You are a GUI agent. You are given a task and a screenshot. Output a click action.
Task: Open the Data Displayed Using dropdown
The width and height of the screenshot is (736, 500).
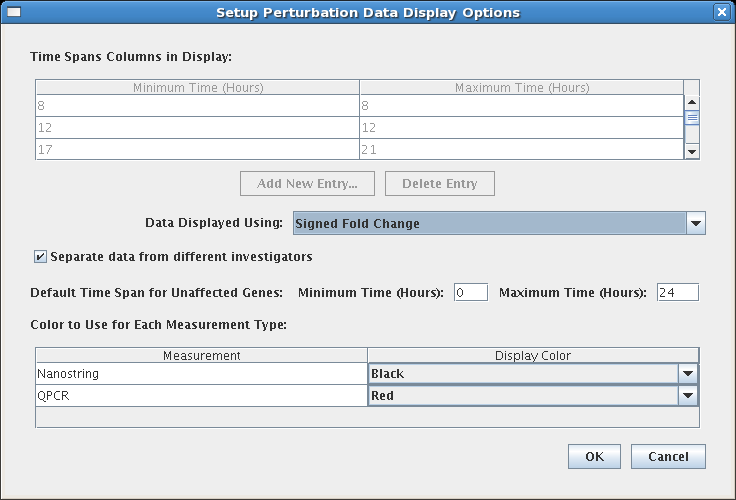pyautogui.click(x=696, y=224)
